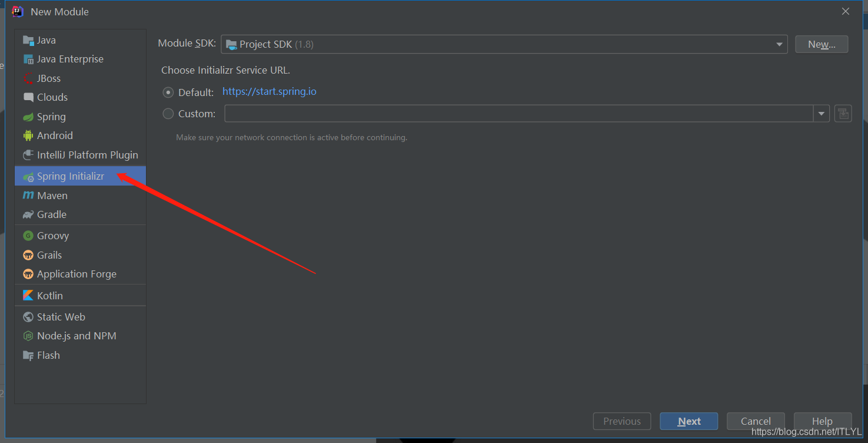Select Java Enterprise module type
This screenshot has height=443, width=868.
[x=80, y=59]
